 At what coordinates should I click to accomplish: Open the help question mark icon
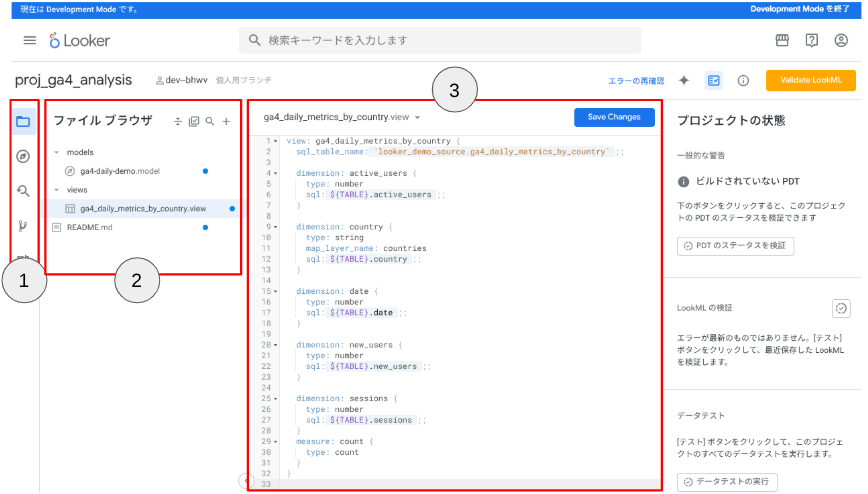pyautogui.click(x=812, y=40)
